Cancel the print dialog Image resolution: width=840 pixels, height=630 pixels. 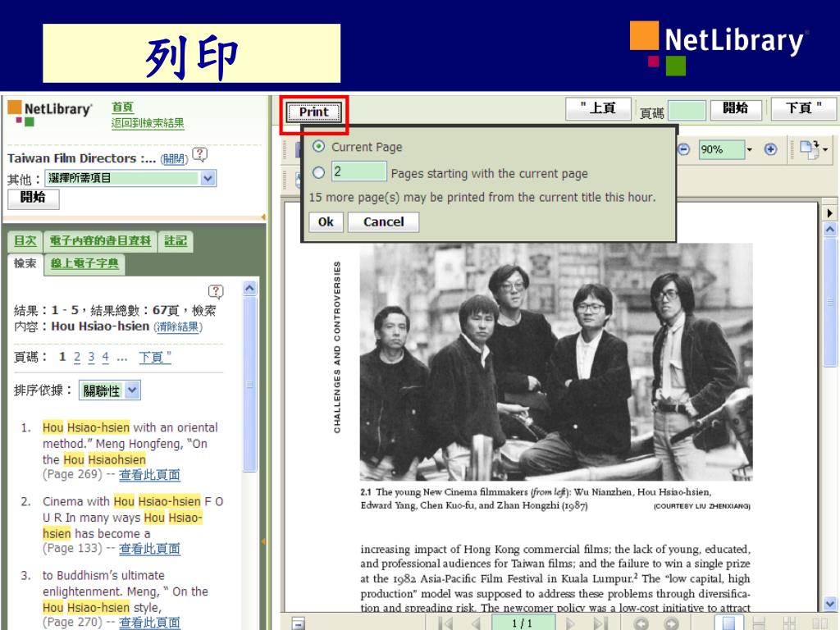[x=384, y=221]
